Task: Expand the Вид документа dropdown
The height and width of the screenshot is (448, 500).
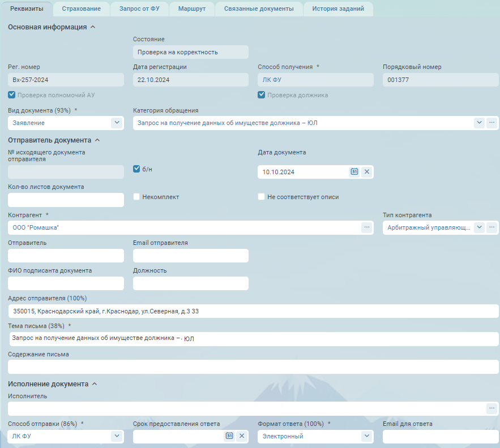Action: tap(117, 123)
